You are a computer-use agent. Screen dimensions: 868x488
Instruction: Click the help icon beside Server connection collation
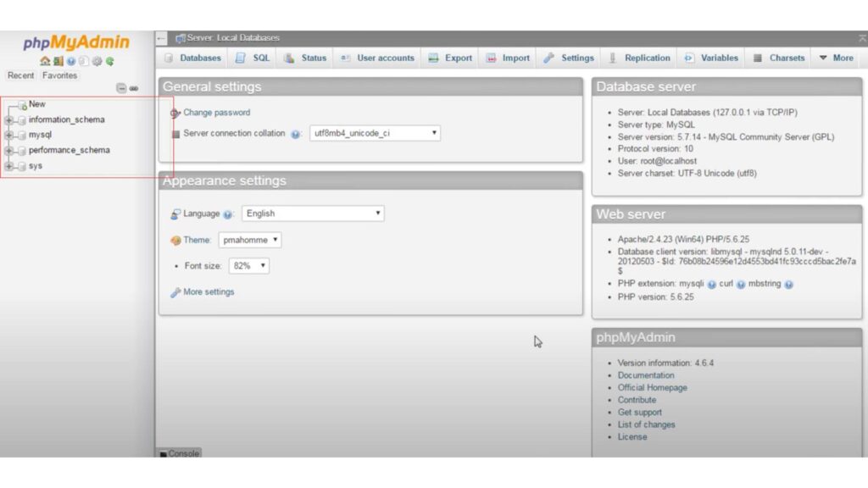tap(295, 134)
